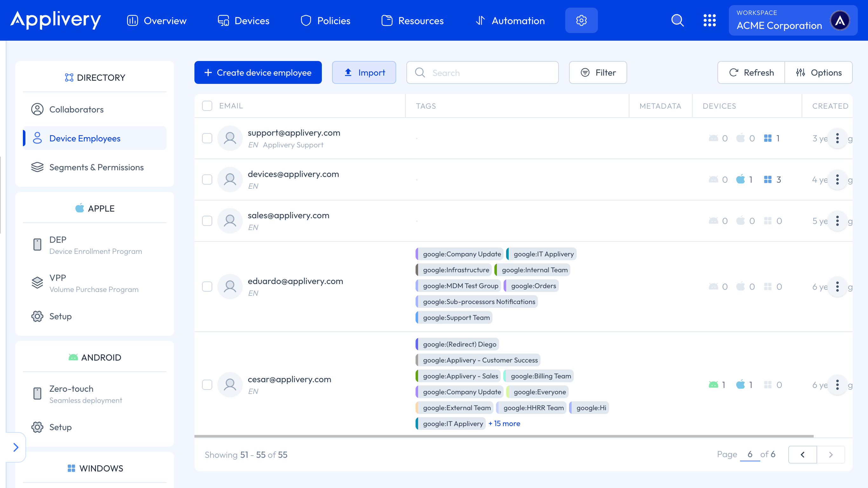The image size is (868, 488).
Task: Check the eduardo@applivery.com row checkbox
Action: pyautogui.click(x=207, y=287)
